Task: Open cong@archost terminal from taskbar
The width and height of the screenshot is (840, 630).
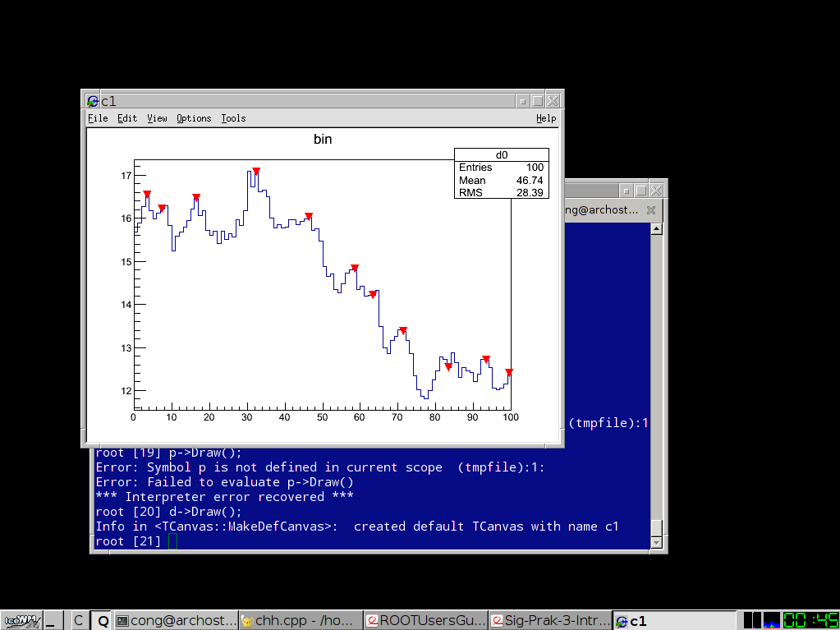Action: [177, 621]
